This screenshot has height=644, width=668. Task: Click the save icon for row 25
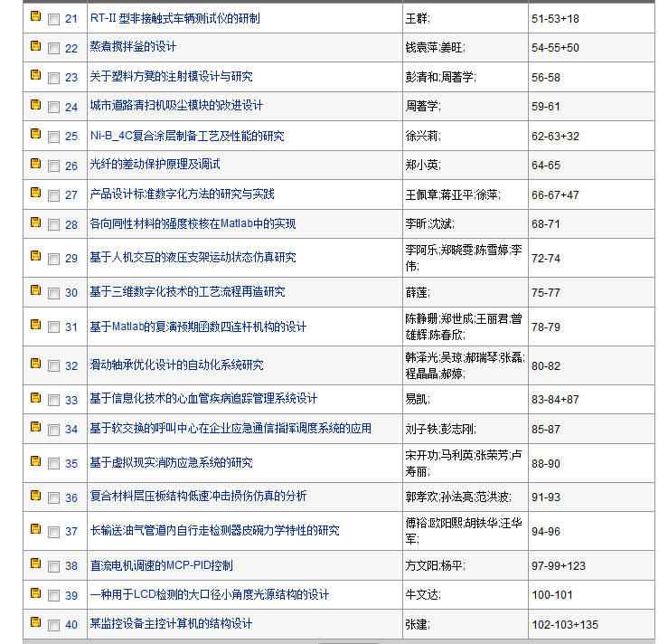click(x=36, y=134)
